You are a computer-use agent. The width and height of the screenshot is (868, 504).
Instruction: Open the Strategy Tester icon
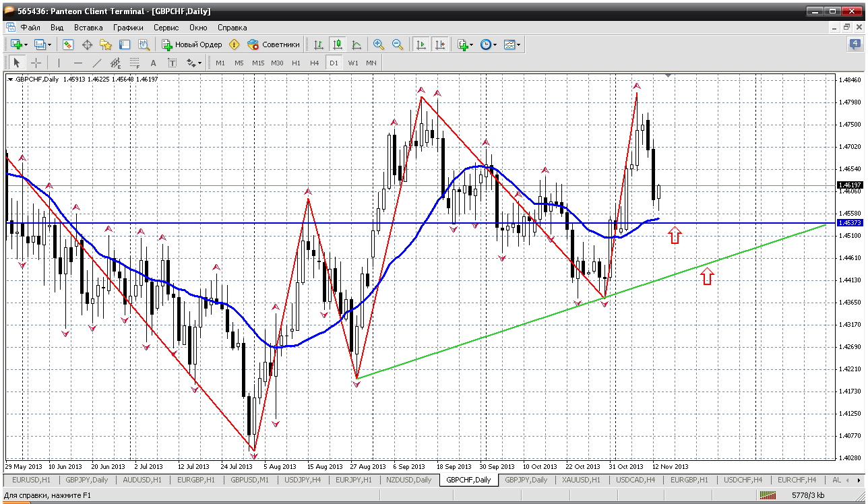click(x=144, y=44)
